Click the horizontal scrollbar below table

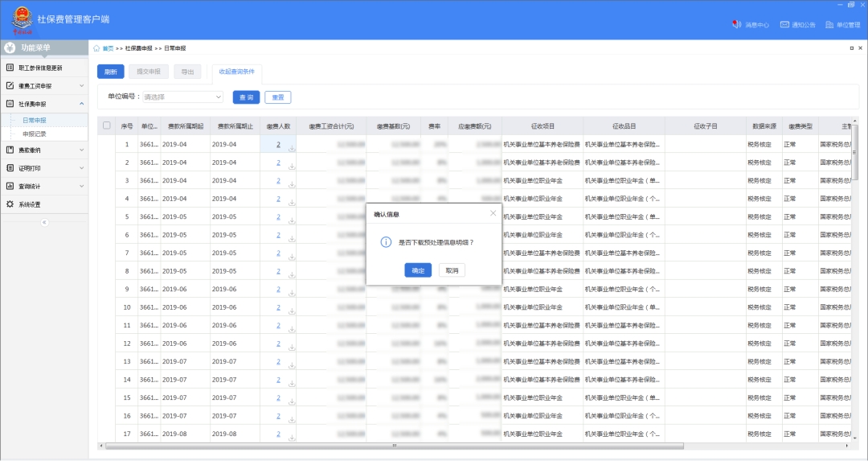394,445
